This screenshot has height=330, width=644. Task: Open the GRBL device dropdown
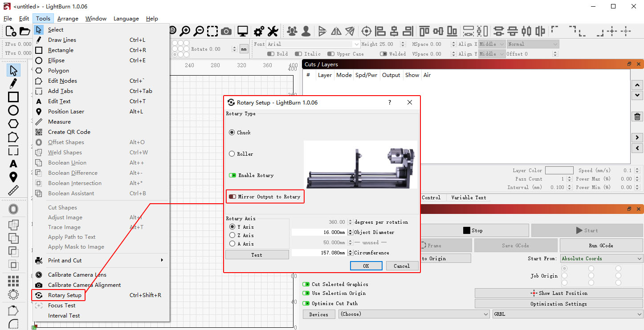568,314
